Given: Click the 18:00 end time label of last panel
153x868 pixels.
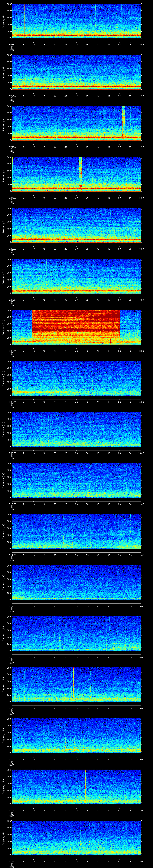Looking at the screenshot, I should 141,862.
